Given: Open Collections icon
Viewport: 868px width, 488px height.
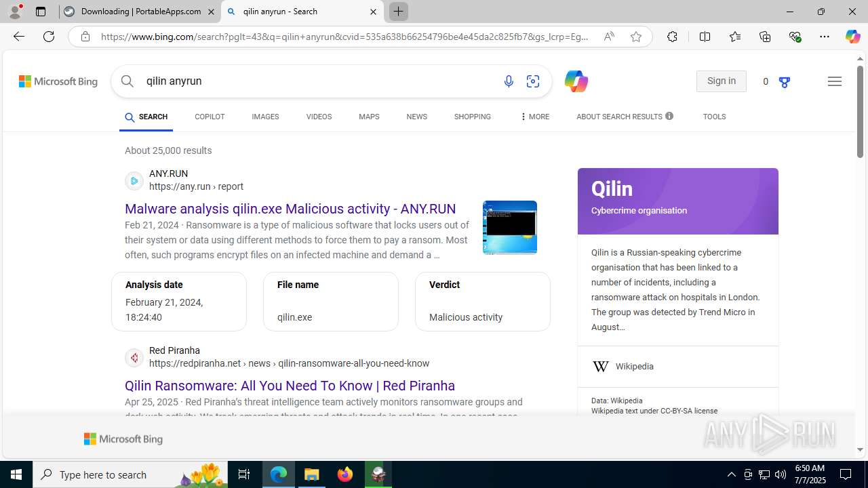Looking at the screenshot, I should tap(765, 37).
